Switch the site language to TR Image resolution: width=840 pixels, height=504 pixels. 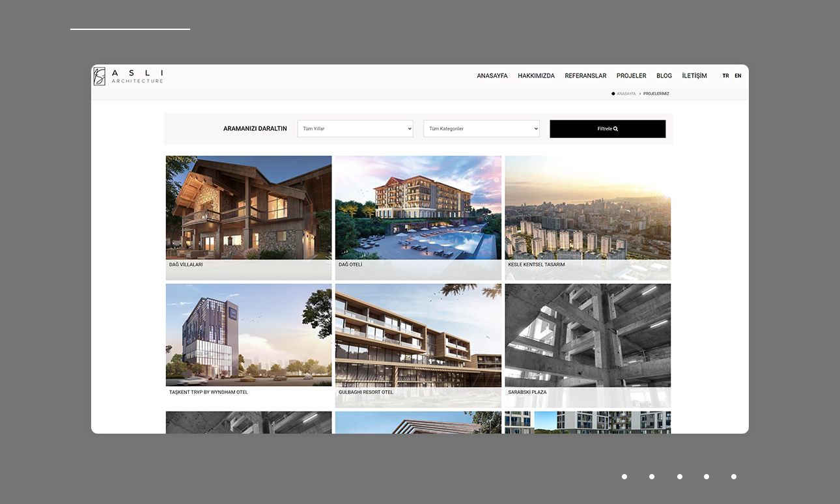(725, 76)
